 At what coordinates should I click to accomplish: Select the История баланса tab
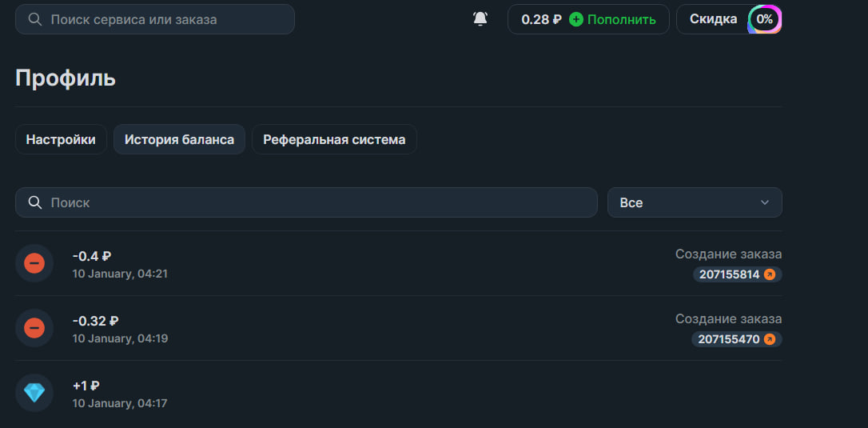(x=179, y=139)
